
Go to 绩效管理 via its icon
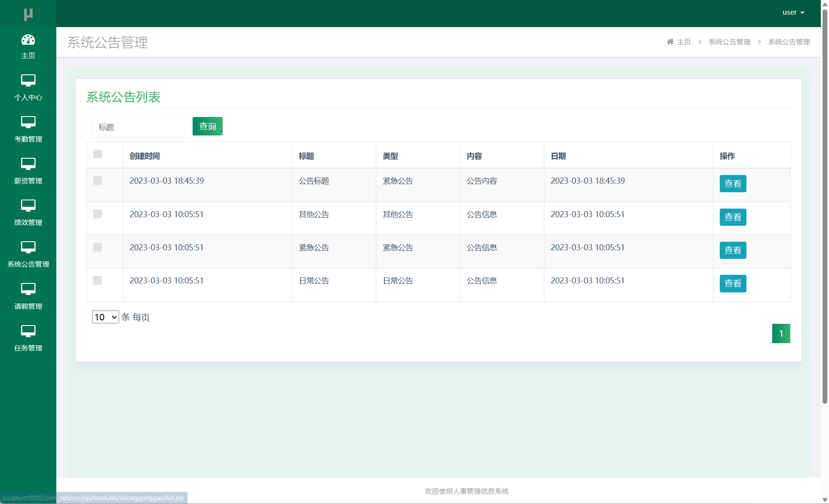28,206
